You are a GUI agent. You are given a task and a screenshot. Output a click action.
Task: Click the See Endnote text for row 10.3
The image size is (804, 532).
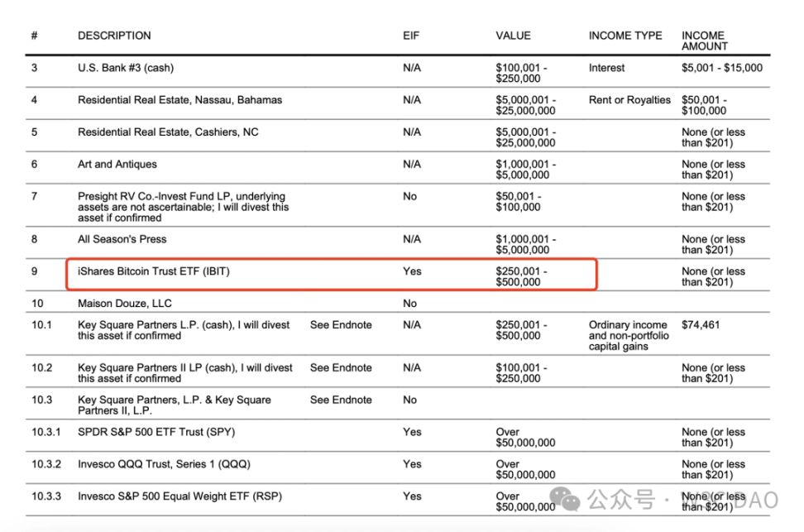pos(341,400)
